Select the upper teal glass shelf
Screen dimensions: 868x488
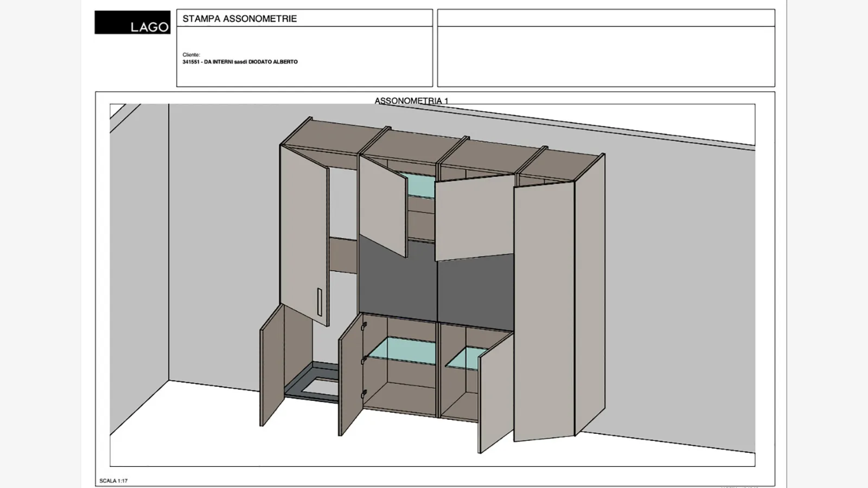tap(421, 185)
